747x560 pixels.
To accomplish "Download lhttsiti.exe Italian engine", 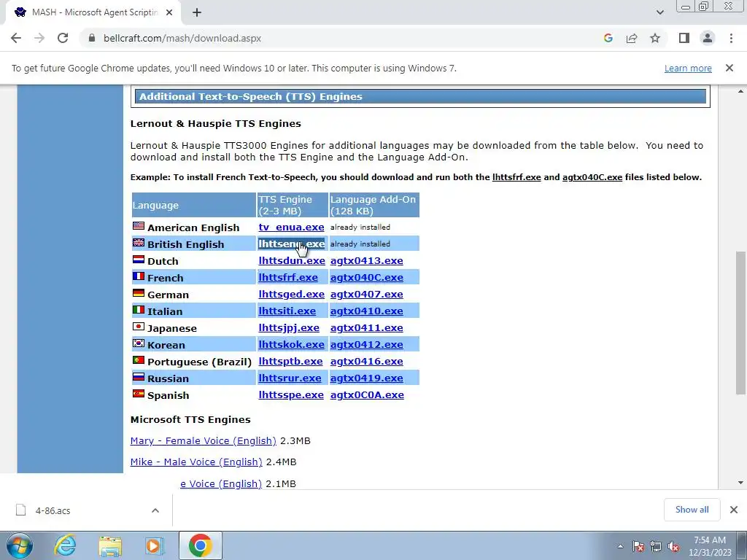I will [287, 311].
